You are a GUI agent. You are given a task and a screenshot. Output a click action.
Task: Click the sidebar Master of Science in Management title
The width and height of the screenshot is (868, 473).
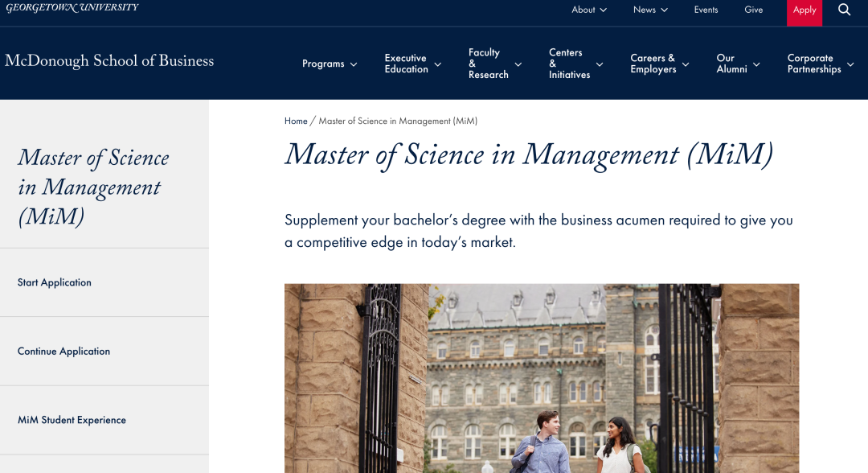tap(93, 187)
